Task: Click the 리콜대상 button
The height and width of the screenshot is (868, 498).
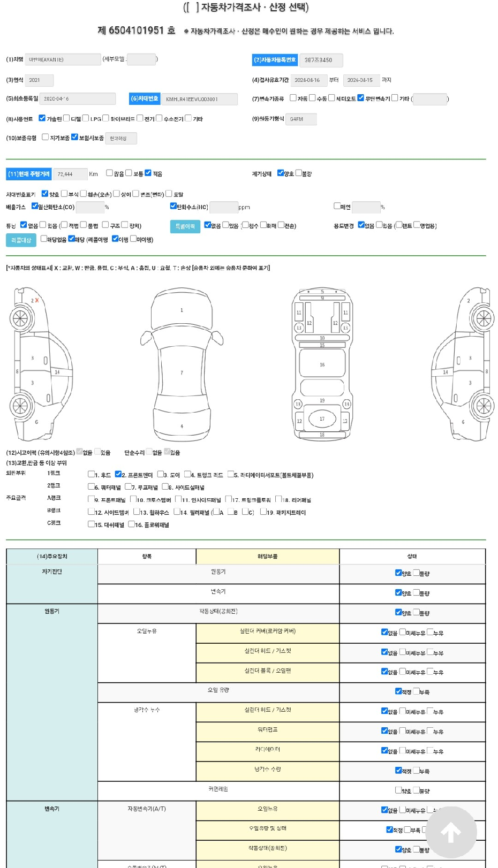Action: tap(21, 240)
